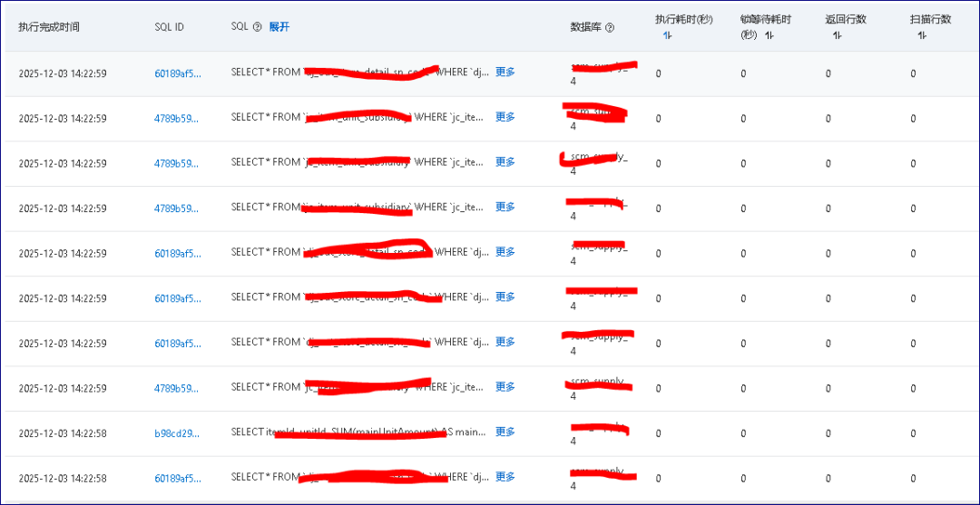This screenshot has height=505, width=980.
Task: Select the SELECT itemId SUM(mainUnitAmount) query text
Action: pyautogui.click(x=358, y=432)
